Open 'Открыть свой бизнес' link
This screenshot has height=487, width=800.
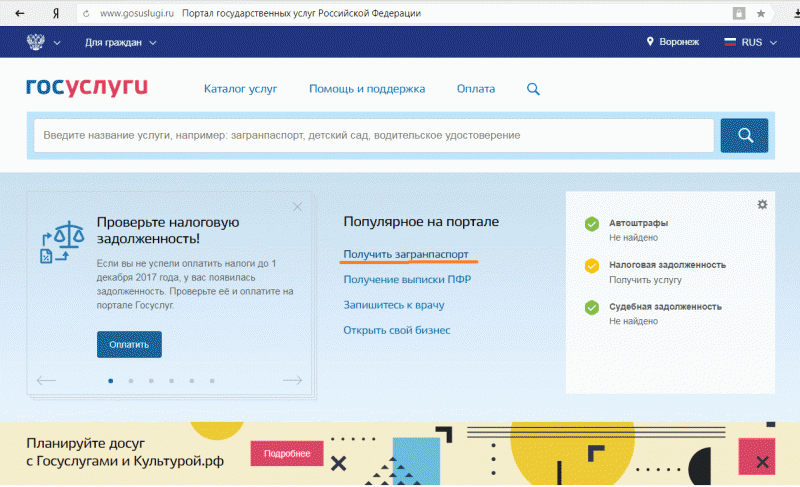[x=396, y=330]
